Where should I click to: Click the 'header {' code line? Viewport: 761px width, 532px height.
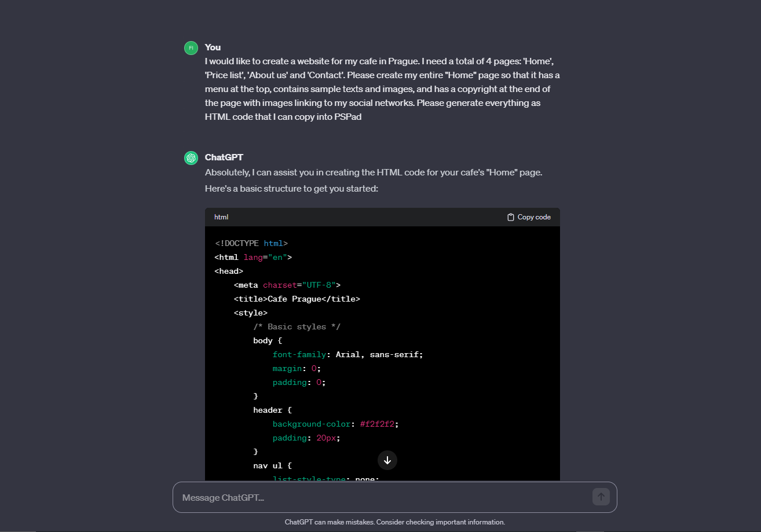point(272,410)
